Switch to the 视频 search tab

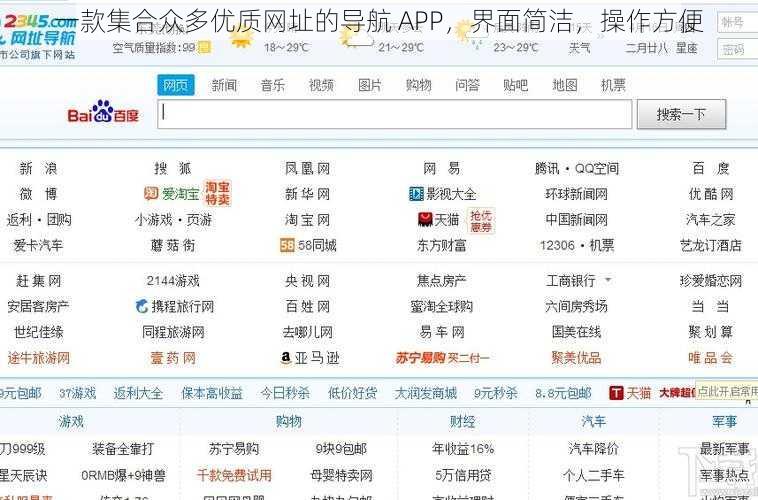point(321,86)
